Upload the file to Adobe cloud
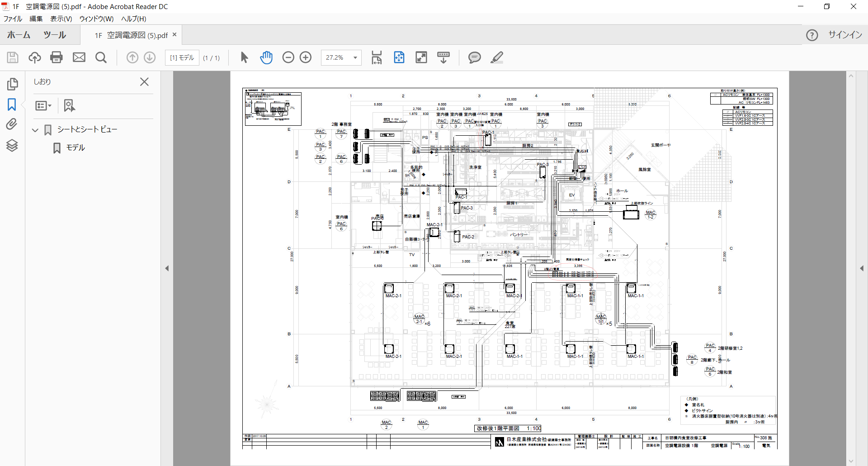 (x=34, y=57)
